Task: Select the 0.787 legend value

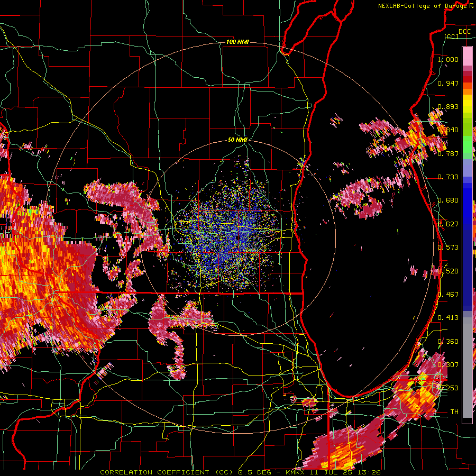Action: coord(448,153)
